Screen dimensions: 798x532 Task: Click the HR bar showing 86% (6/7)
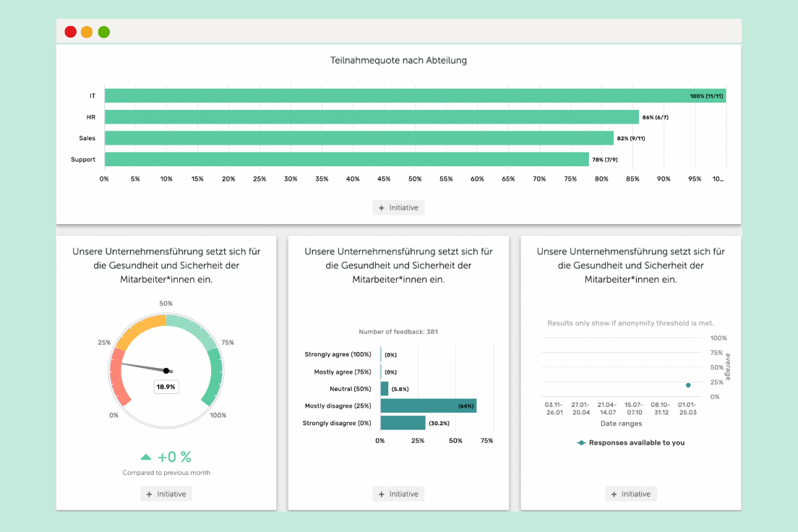pos(372,117)
